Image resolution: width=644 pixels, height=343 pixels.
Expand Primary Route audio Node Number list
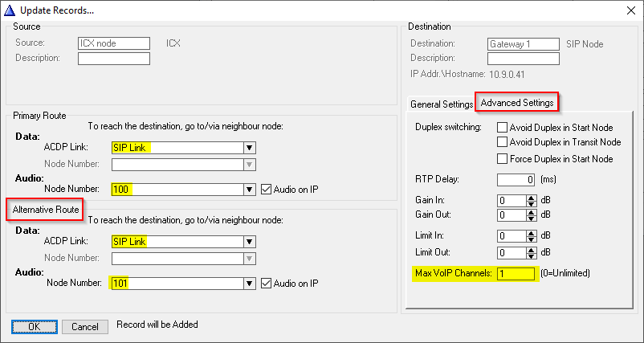tap(250, 189)
